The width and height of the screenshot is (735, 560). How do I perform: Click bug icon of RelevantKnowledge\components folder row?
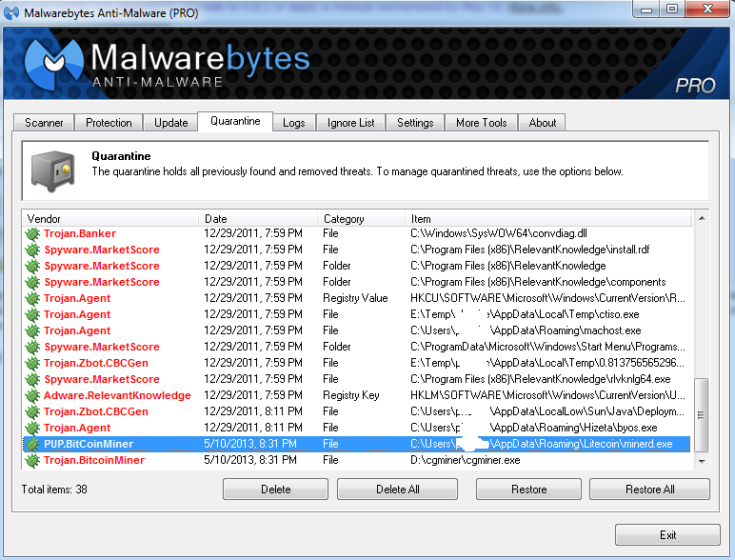click(32, 282)
